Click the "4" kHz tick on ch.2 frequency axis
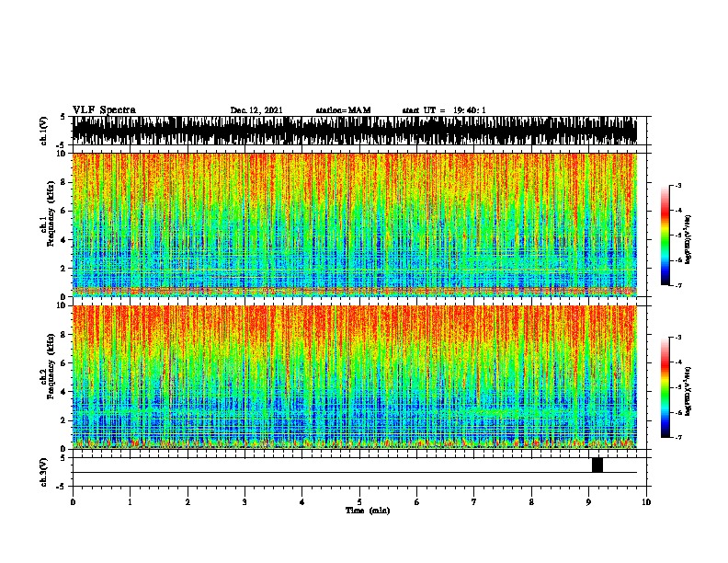 (x=65, y=392)
